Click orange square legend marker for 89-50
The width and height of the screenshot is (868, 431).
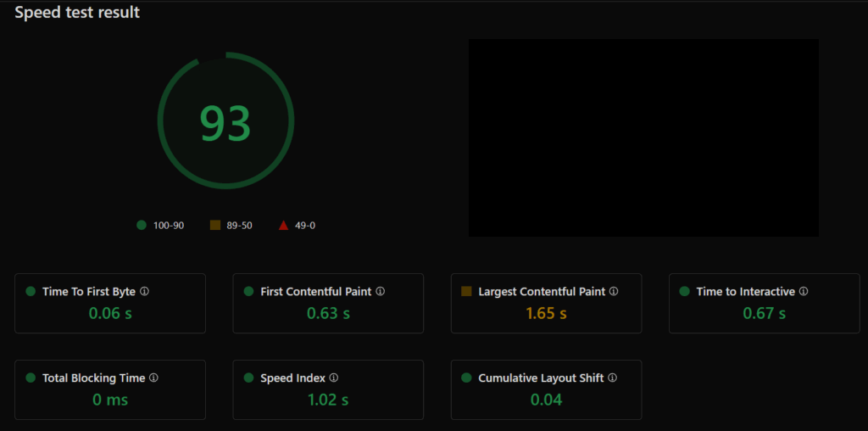pyautogui.click(x=215, y=225)
